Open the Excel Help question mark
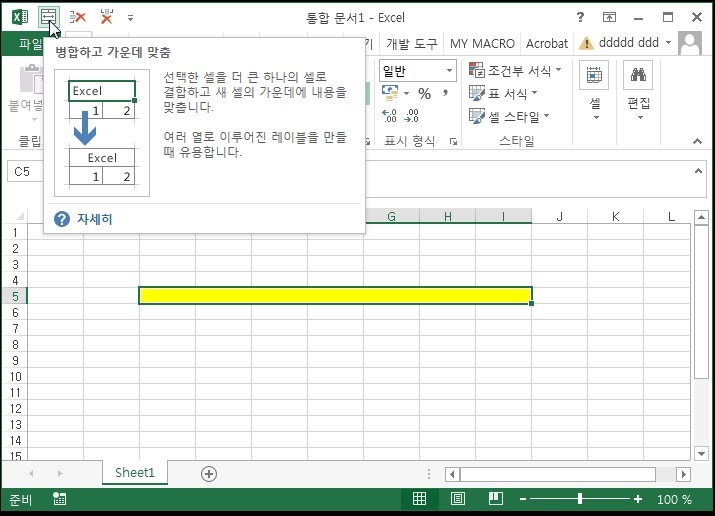This screenshot has height=516, width=715. coord(580,17)
